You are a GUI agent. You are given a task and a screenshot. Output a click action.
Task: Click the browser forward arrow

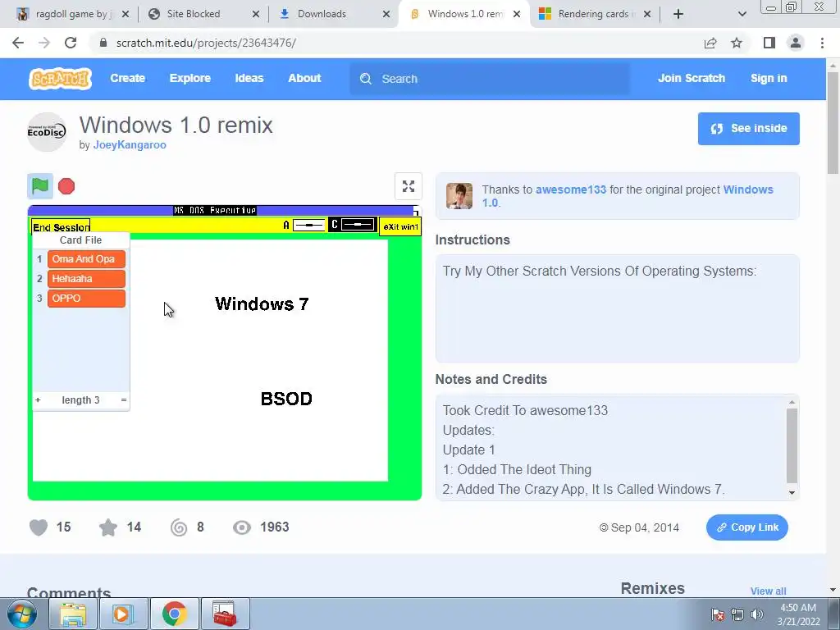click(44, 43)
